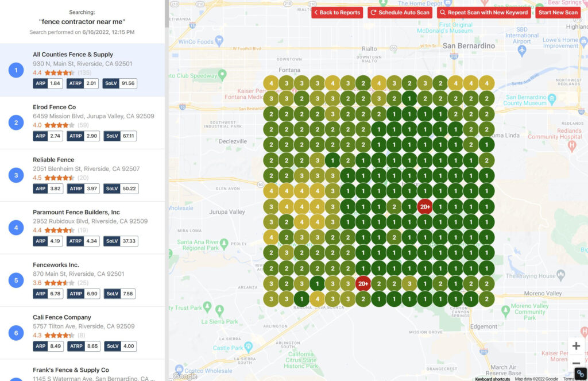Click SoLV badge for Reliable Fence
This screenshot has width=588, height=381.
pos(121,188)
